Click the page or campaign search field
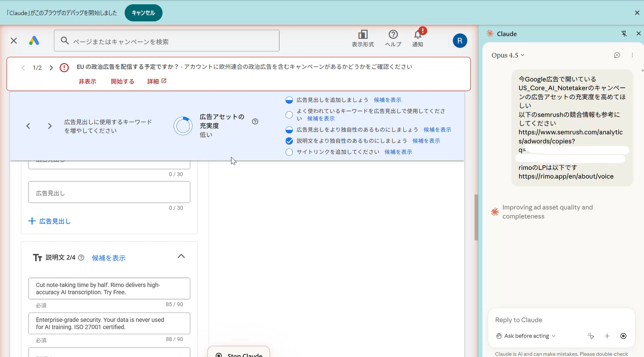The height and width of the screenshot is (357, 644). (x=167, y=41)
